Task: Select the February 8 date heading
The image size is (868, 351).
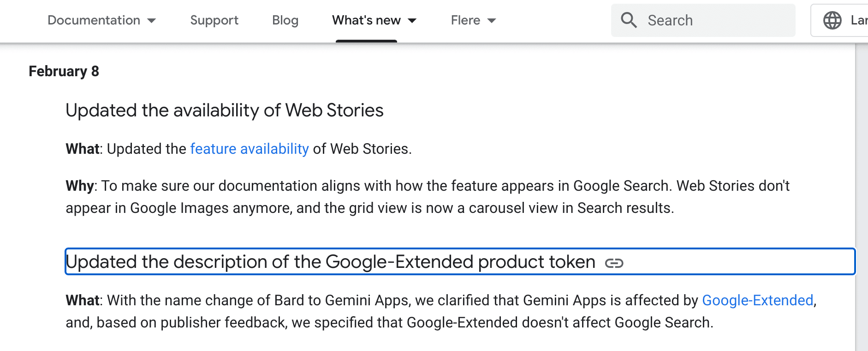Action: click(x=64, y=71)
